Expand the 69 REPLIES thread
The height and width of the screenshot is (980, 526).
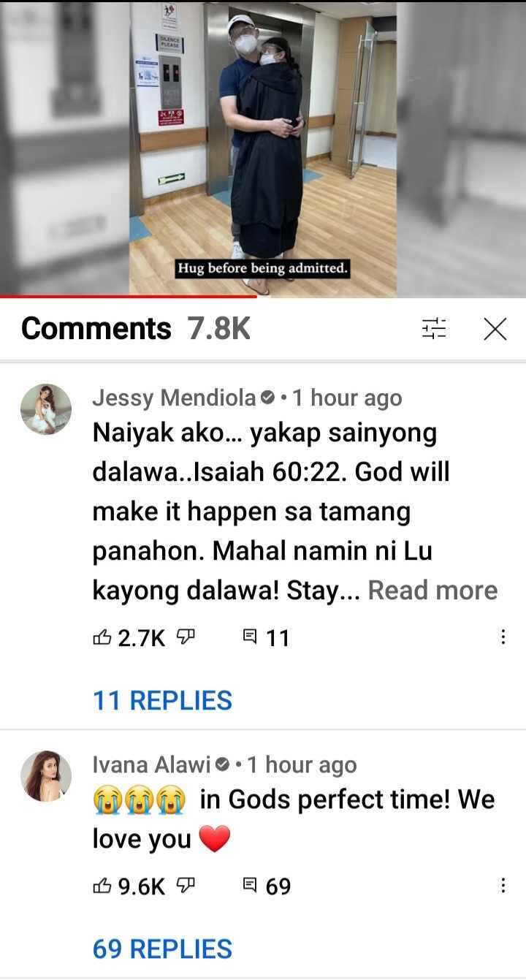pos(162,949)
